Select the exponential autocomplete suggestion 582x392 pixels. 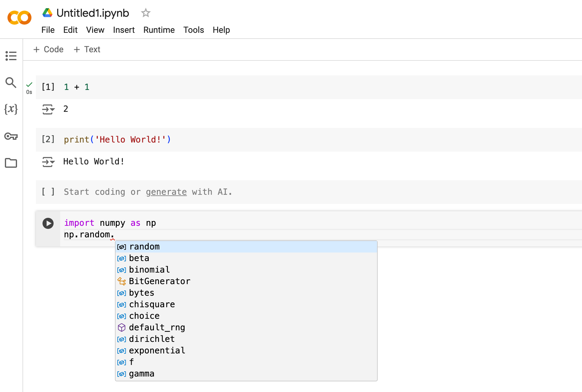(x=246, y=351)
